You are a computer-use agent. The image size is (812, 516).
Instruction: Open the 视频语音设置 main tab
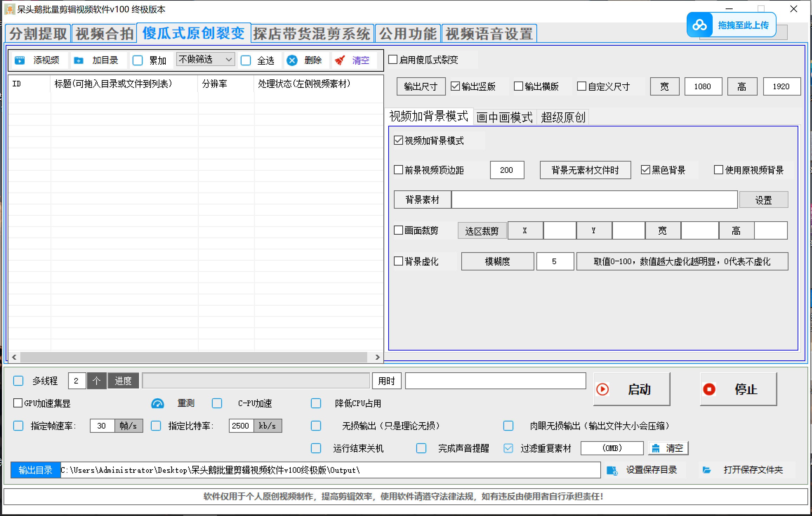[x=489, y=34]
